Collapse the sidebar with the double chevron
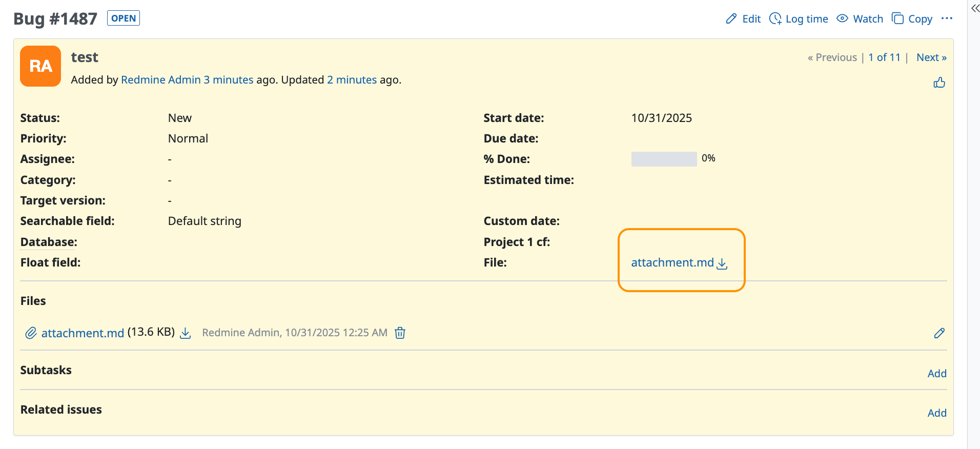The height and width of the screenshot is (449, 980). (x=975, y=8)
